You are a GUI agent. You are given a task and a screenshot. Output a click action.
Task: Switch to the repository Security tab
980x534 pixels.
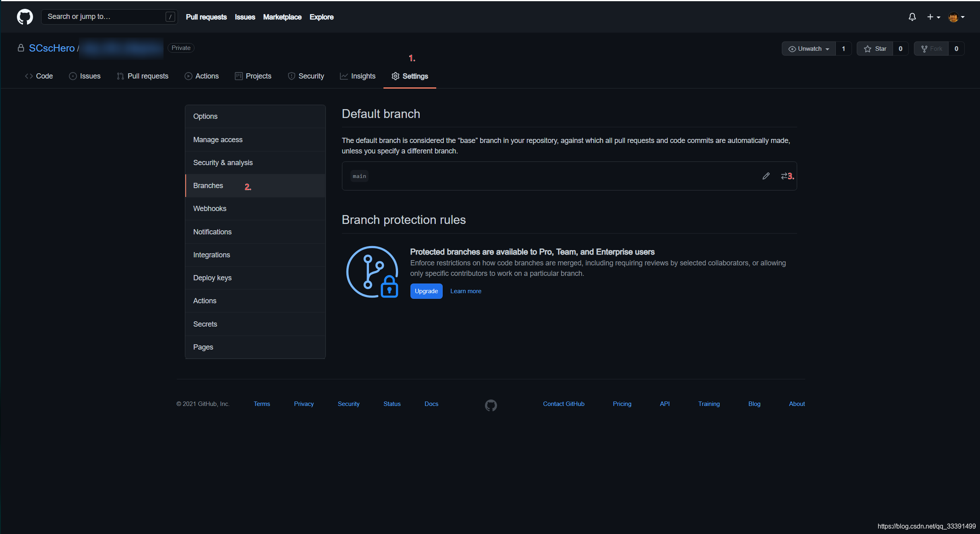(306, 76)
